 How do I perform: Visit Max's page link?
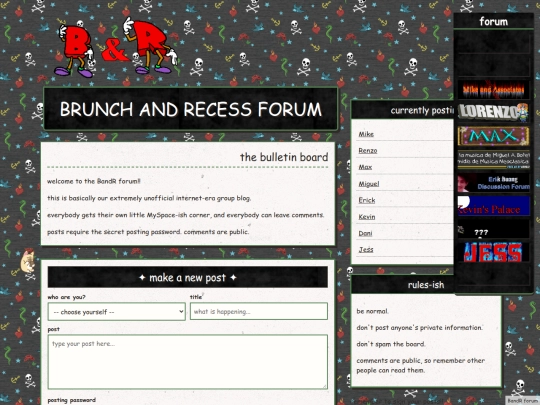coord(365,167)
